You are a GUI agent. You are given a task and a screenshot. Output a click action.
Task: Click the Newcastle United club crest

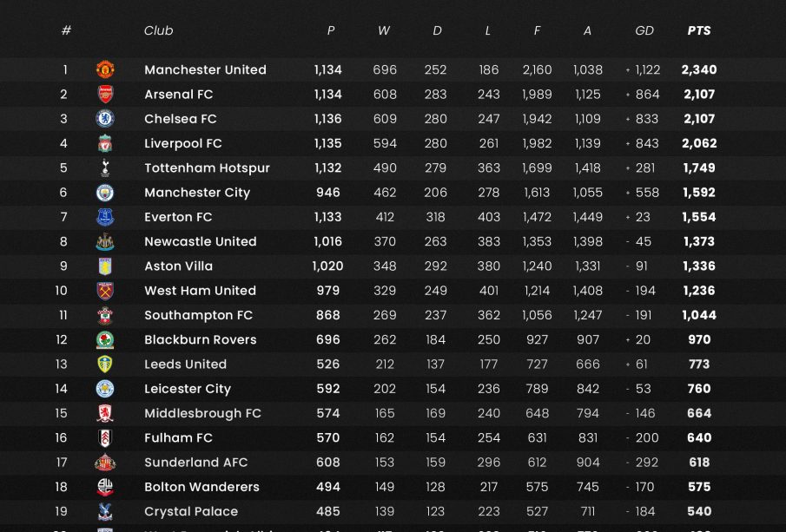click(105, 242)
